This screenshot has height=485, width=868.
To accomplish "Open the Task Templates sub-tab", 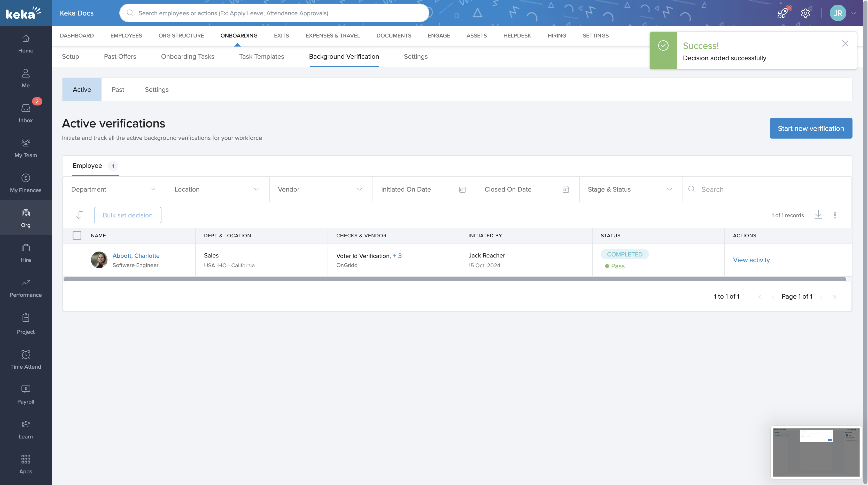I will click(261, 56).
